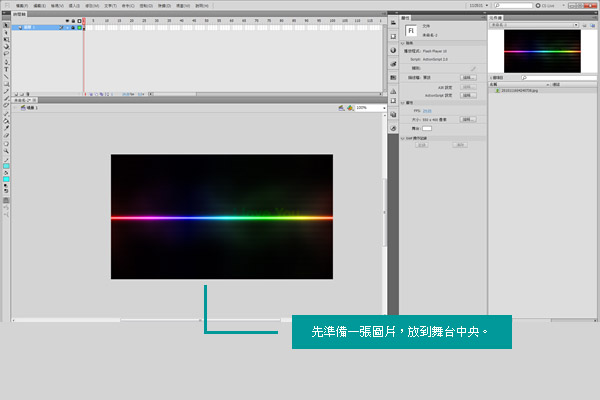The width and height of the screenshot is (600, 400).
Task: Click the delete layer trash icon
Action: (28, 94)
